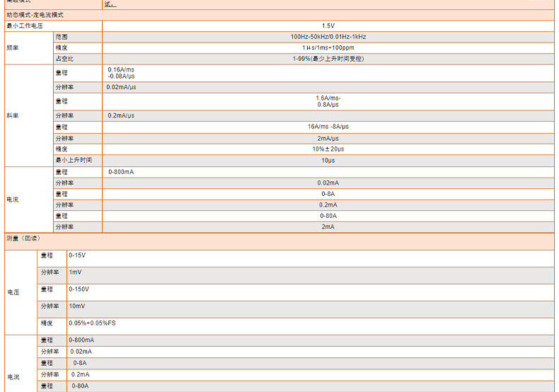The image size is (559, 392).
Task: Select the 10%±20μs accuracy cell
Action: tap(328, 149)
